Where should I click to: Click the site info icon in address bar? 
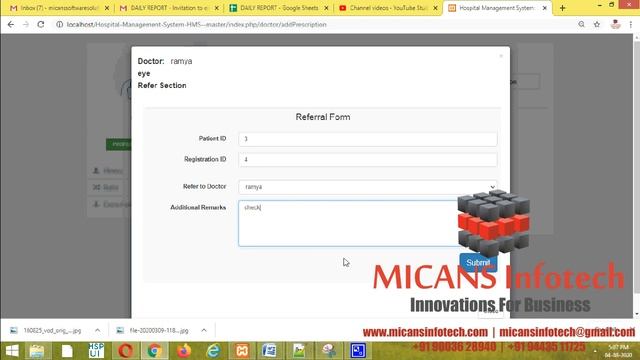pyautogui.click(x=60, y=24)
